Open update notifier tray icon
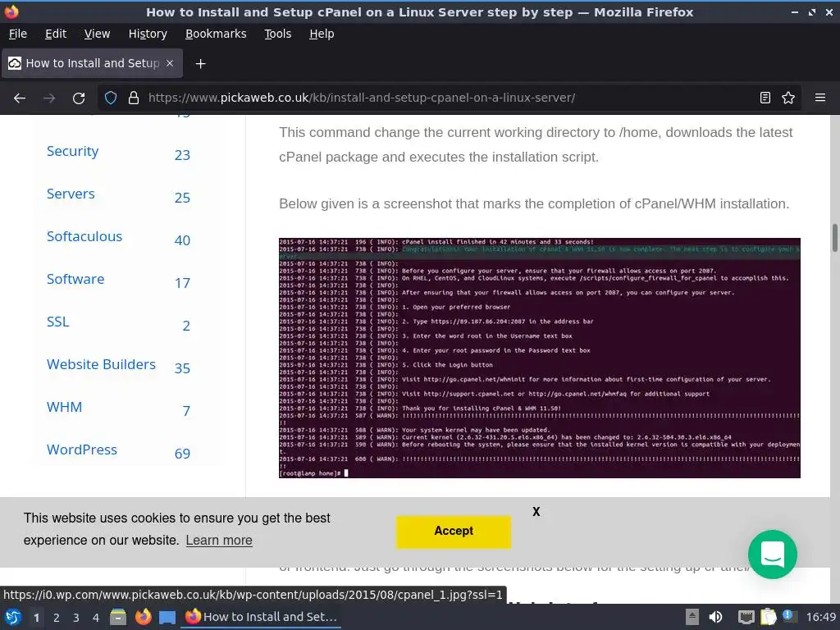The width and height of the screenshot is (840, 630). point(790,616)
